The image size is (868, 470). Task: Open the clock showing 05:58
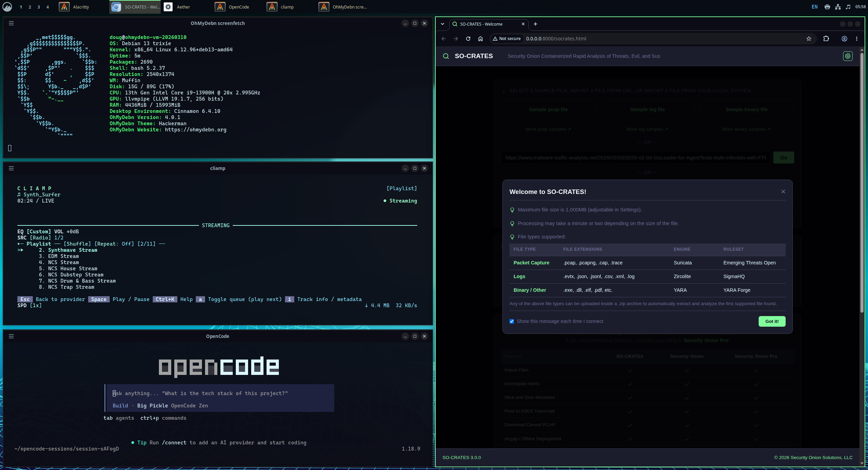pos(860,7)
